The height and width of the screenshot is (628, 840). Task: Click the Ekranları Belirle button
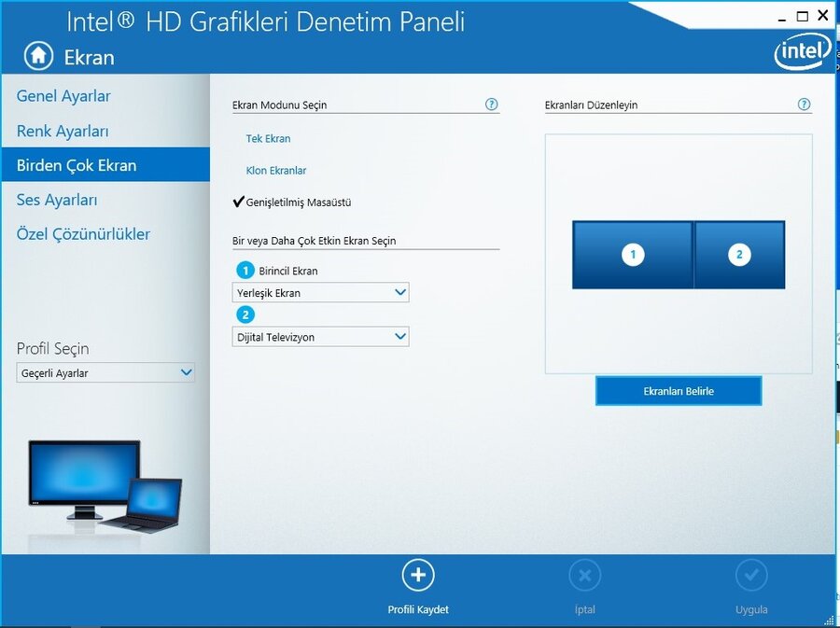(x=679, y=391)
